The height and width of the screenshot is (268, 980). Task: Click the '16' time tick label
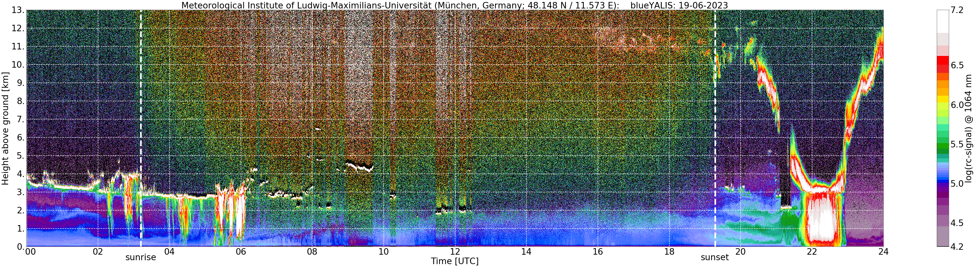(x=598, y=252)
